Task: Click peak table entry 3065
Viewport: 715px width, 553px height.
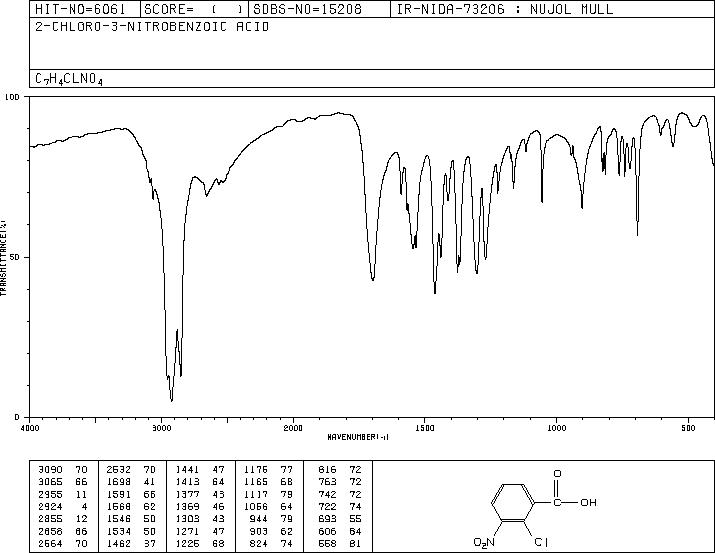Action: (50, 482)
